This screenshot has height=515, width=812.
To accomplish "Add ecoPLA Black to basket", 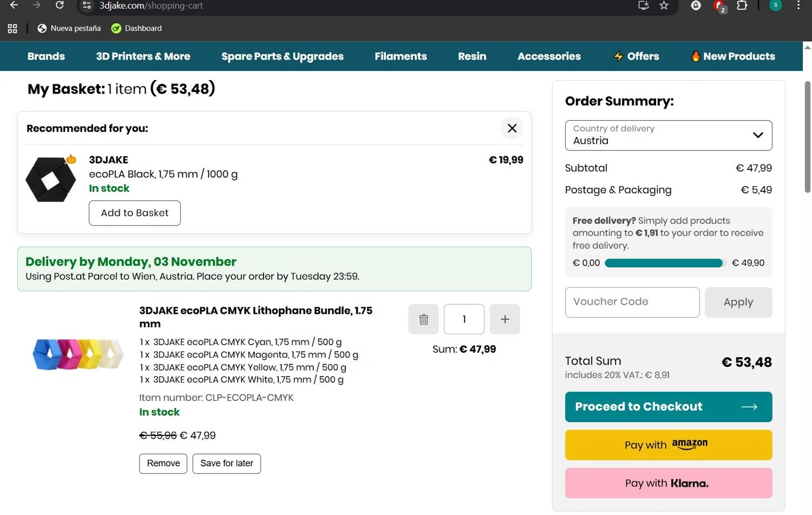I will (135, 213).
